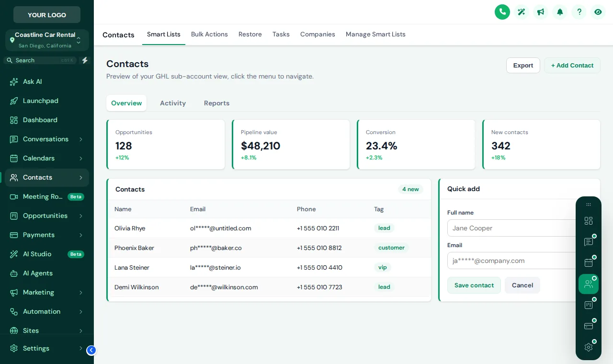613x364 pixels.
Task: Click dashboard grid icon in floating dock
Action: coord(589,221)
